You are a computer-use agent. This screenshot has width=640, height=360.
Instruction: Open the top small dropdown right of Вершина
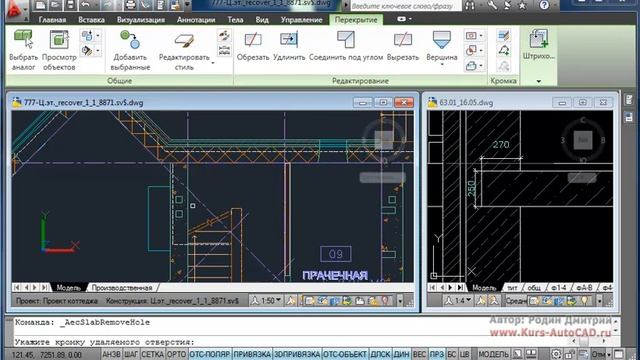pos(481,36)
